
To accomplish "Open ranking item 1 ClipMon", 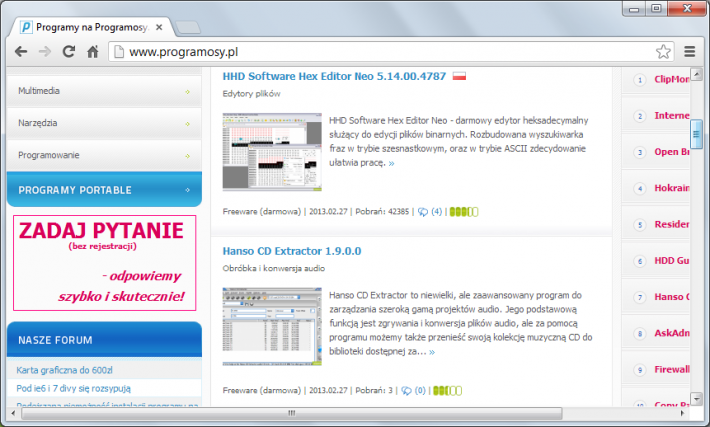I will tap(672, 79).
